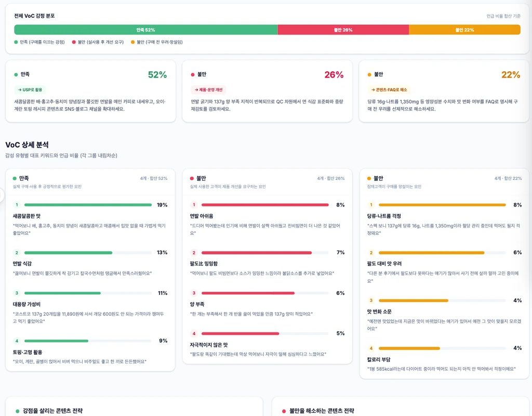Click legend item '만족 (구매를 이끄는 감정)'
532x416 pixels.
39,42
